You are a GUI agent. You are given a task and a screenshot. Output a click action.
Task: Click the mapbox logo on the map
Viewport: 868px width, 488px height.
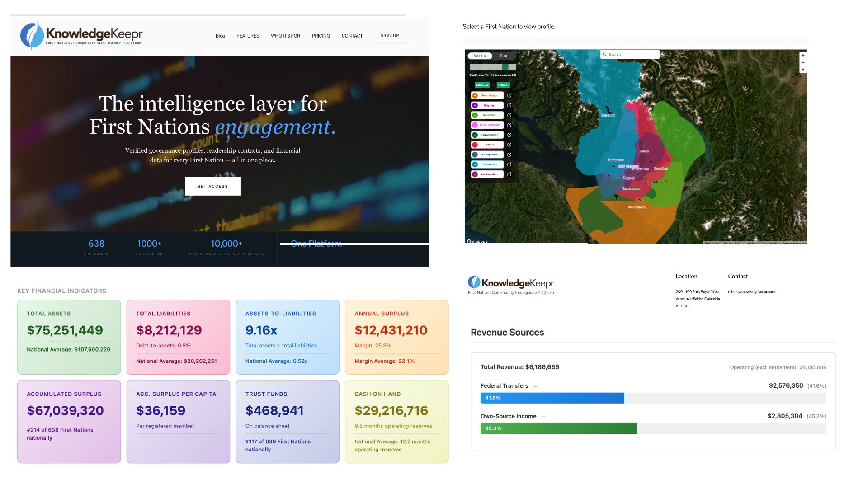(x=477, y=241)
